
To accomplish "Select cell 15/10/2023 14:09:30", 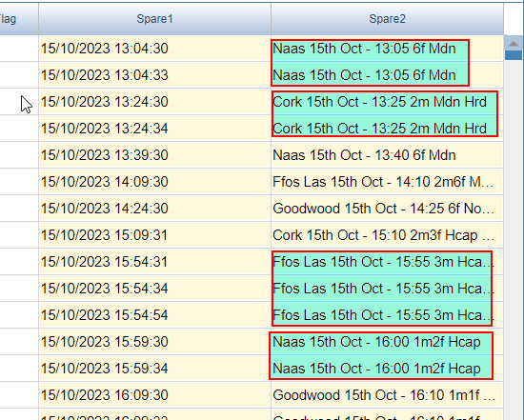I will tap(154, 182).
